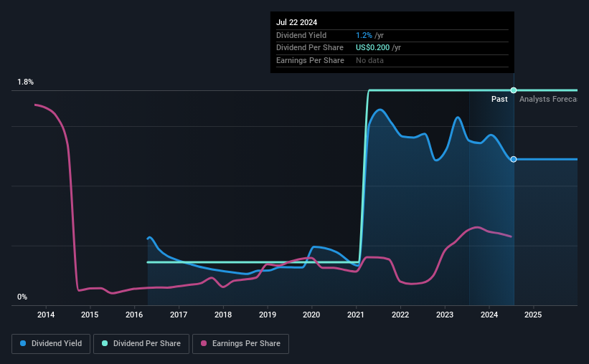Click the Jul 22 2024 tooltip date
Screen dimensions: 589x364
297,22
